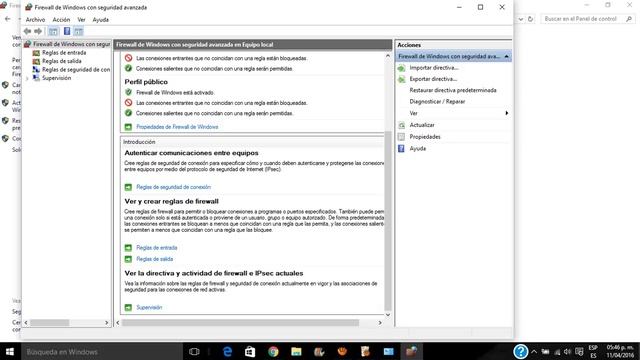Open the Acción menu
Viewport: 640px width, 360px height.
coord(61,20)
